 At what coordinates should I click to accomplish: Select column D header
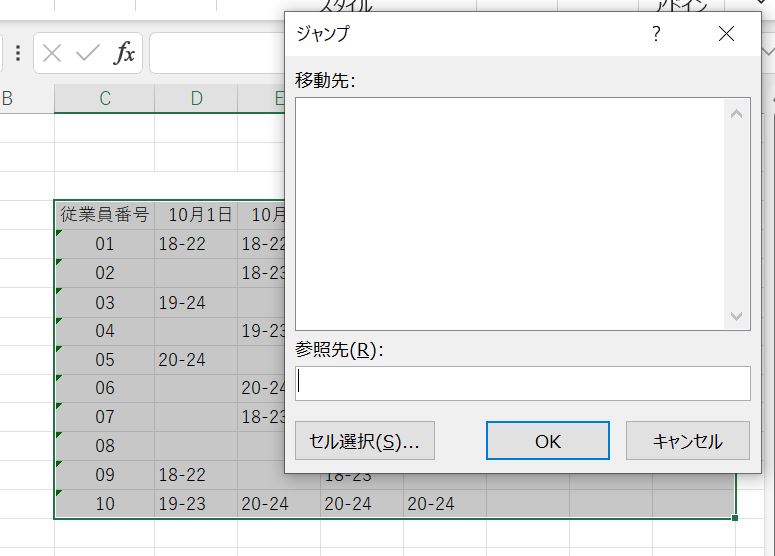(x=196, y=98)
